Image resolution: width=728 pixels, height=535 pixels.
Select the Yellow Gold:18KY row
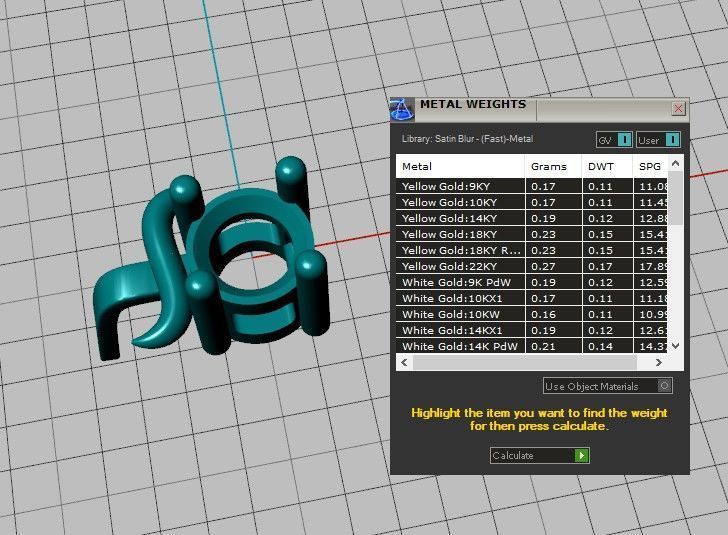pos(532,234)
